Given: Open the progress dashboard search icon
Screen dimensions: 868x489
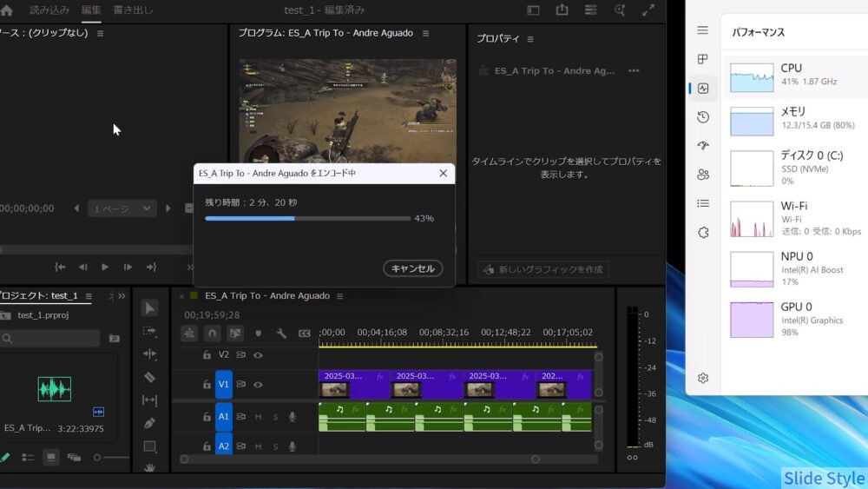Looking at the screenshot, I should tap(620, 10).
